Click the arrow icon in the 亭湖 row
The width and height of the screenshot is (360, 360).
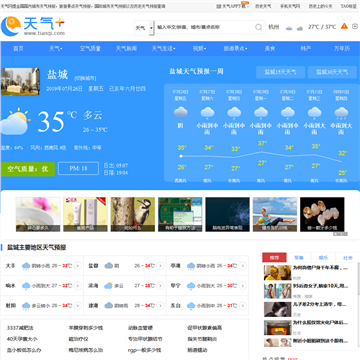243,266
